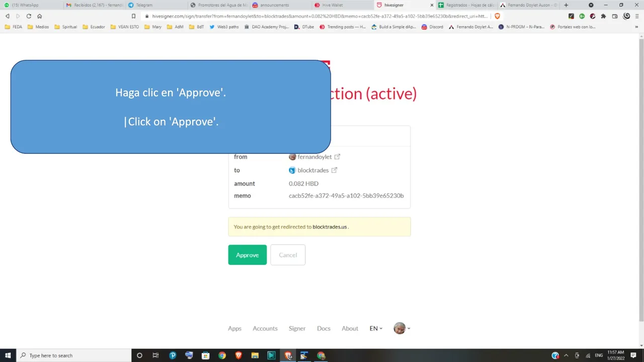644x362 pixels.
Task: Switch to the announcements tab
Action: click(281, 5)
